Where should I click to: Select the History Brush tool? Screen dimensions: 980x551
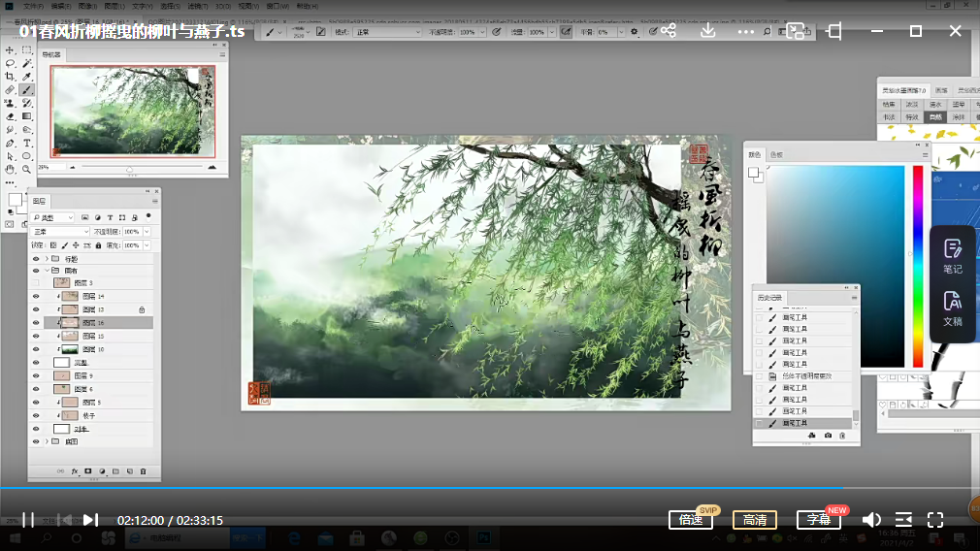click(x=27, y=103)
